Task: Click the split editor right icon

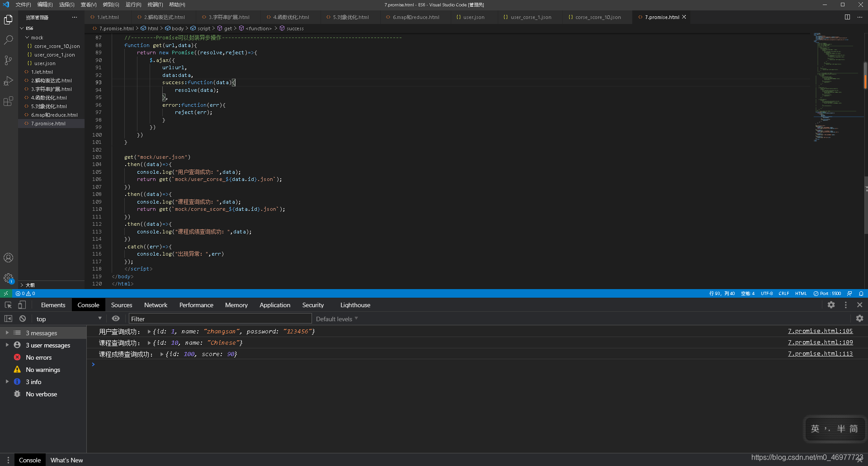Action: (847, 17)
